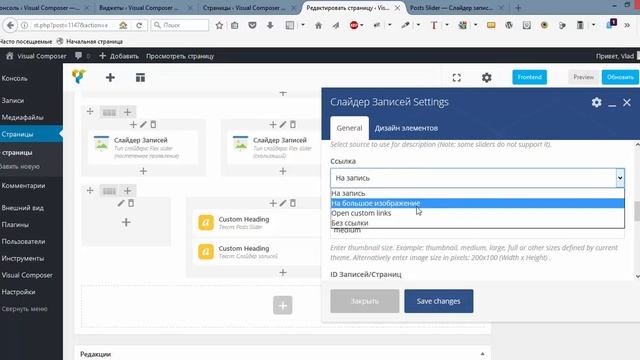The image size is (640, 360).
Task: Click the settings panel scrollbar thumb
Action: (637, 211)
